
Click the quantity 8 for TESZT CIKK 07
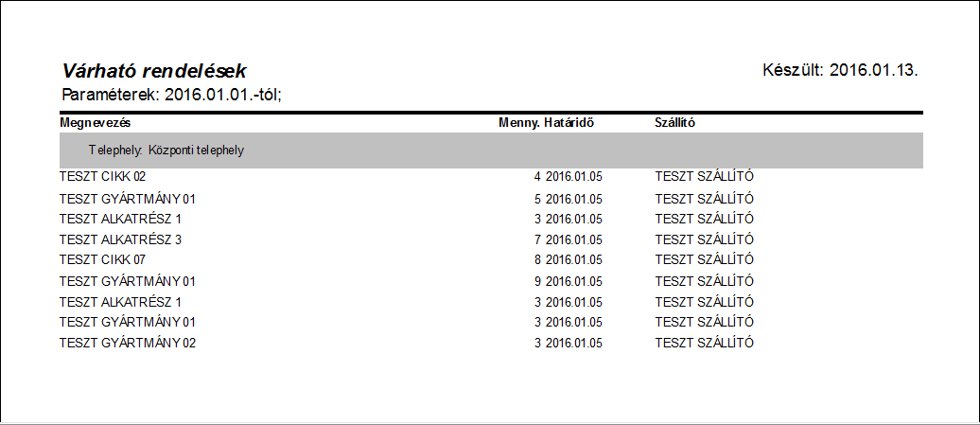coord(536,259)
